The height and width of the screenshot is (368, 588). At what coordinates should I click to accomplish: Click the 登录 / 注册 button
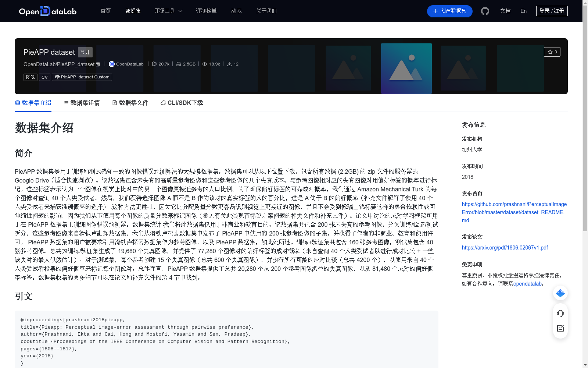coord(552,11)
